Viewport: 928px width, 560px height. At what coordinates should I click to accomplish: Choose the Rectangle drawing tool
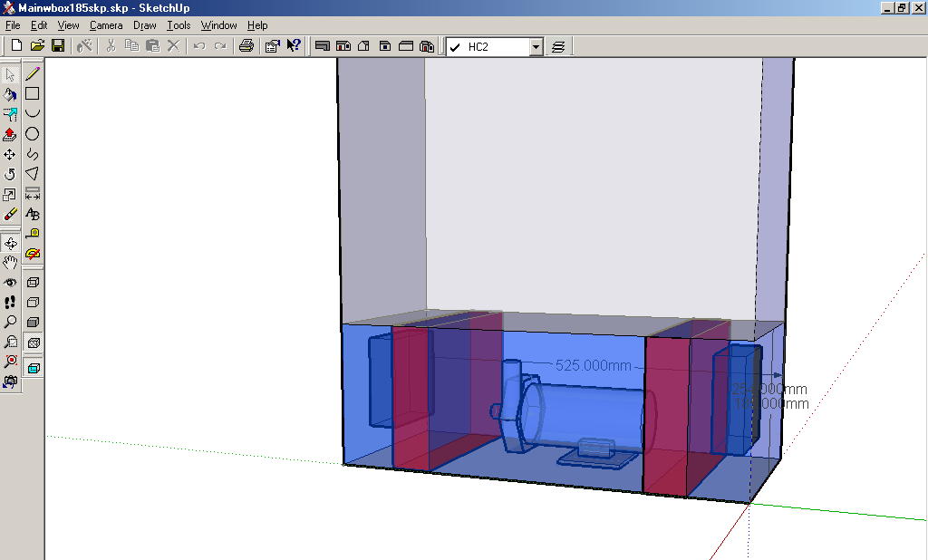33,93
